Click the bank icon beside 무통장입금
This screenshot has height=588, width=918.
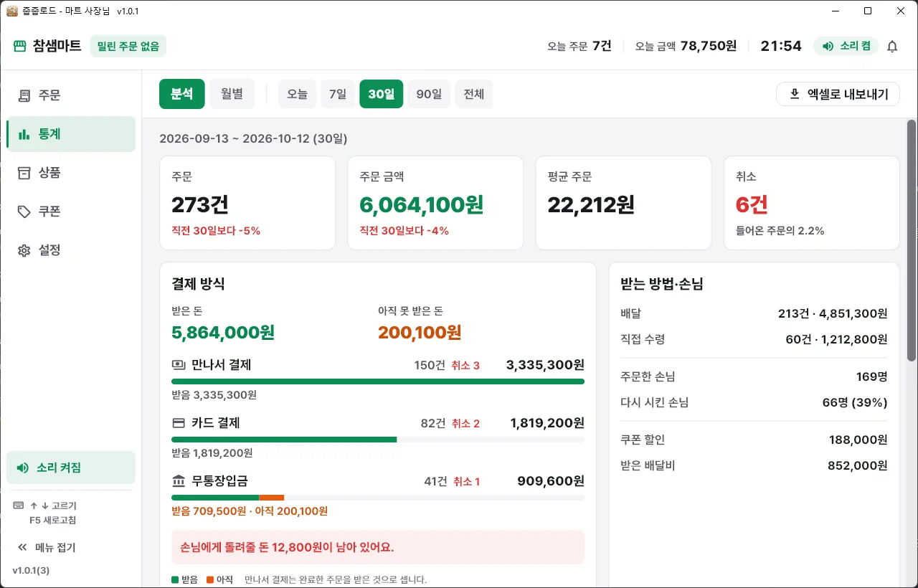179,481
